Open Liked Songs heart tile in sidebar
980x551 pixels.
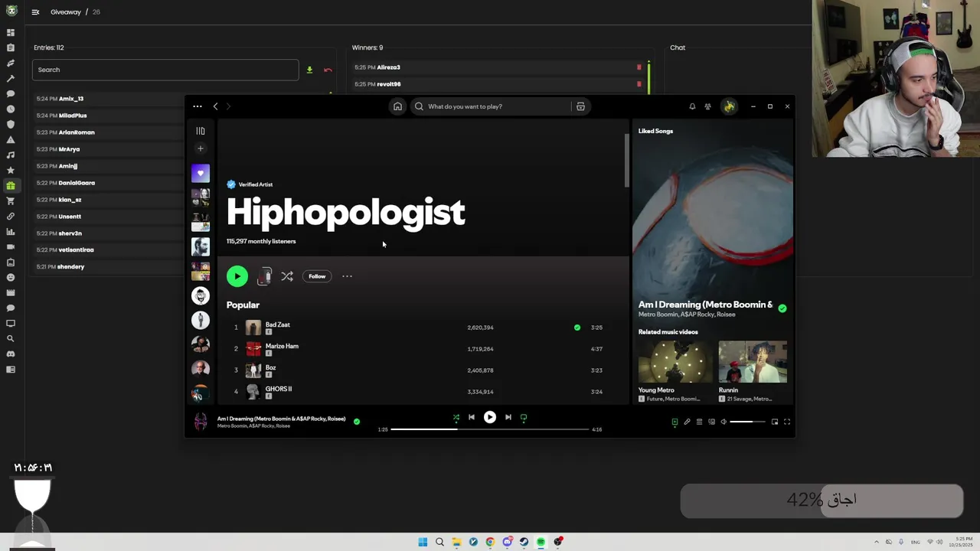point(201,173)
